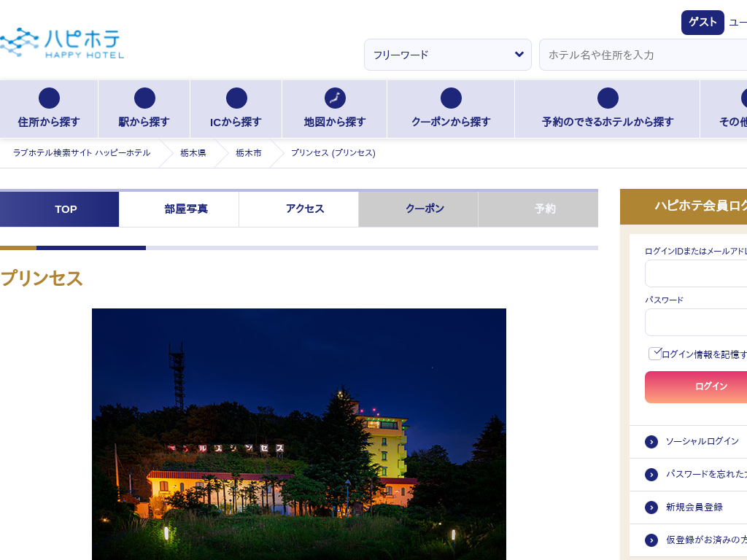Screen dimensions: 747x560
Task: Open the フリーワード search type dropdown
Action: click(x=448, y=55)
